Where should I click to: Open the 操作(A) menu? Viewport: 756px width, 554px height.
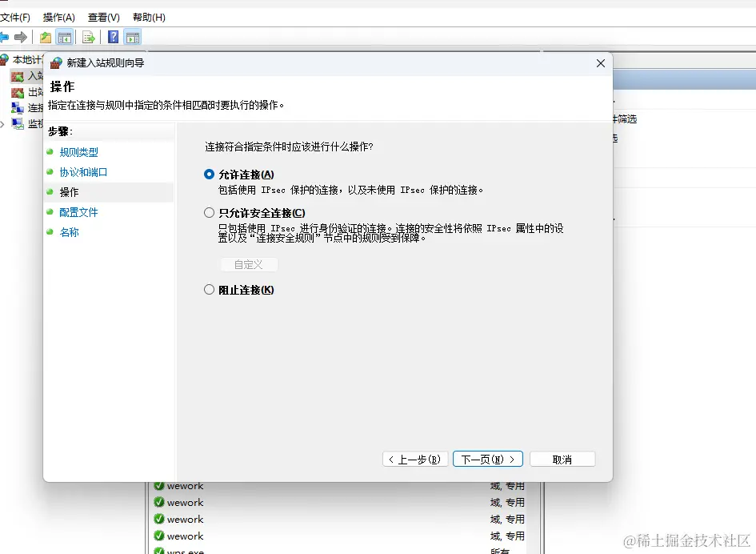click(x=59, y=18)
